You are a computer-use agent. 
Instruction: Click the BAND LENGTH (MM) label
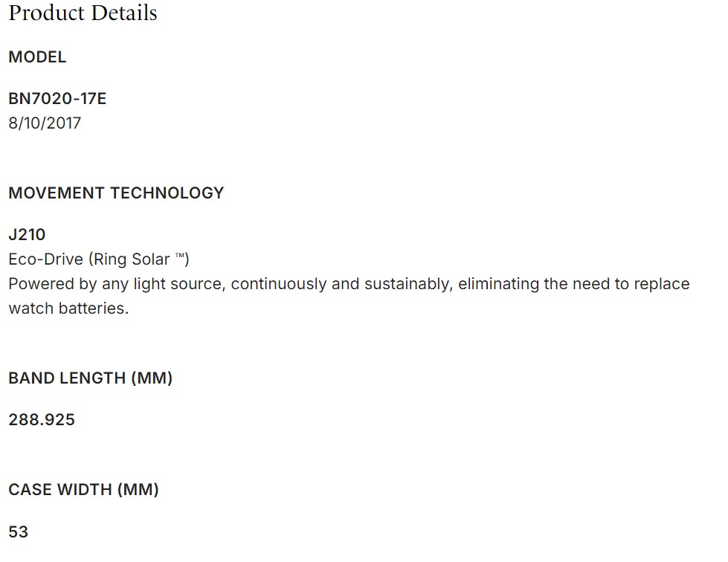(90, 378)
